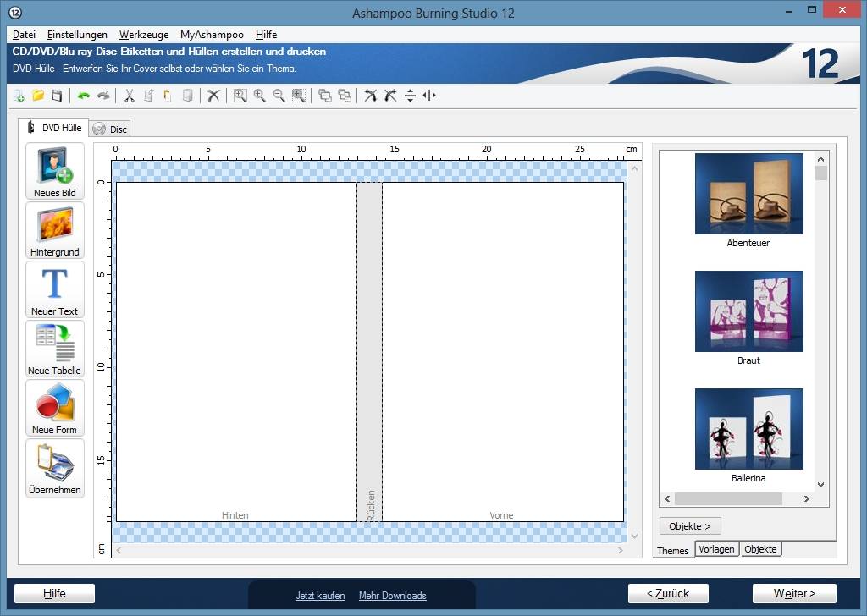Click the Ashampoo 12 title bar icon
Image resolution: width=867 pixels, height=616 pixels.
15,12
